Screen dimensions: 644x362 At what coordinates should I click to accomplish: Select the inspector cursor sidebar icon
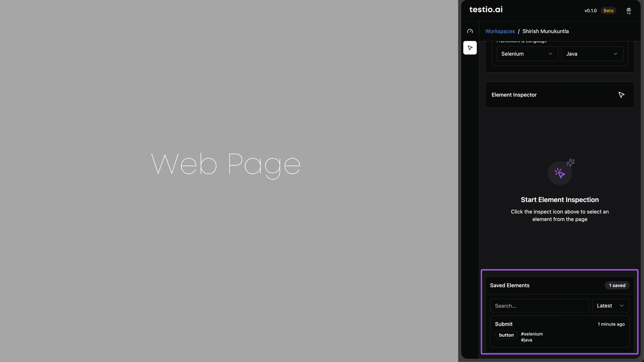(x=470, y=48)
